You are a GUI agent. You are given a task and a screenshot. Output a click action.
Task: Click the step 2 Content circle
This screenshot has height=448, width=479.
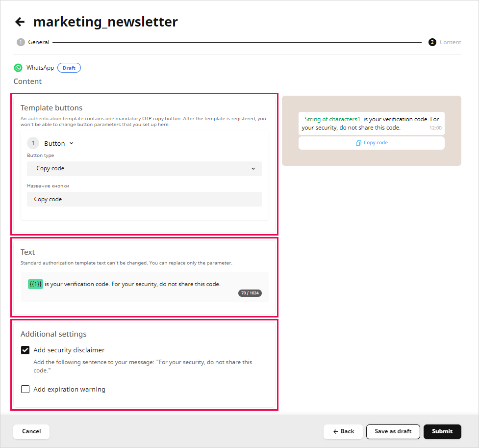(432, 42)
